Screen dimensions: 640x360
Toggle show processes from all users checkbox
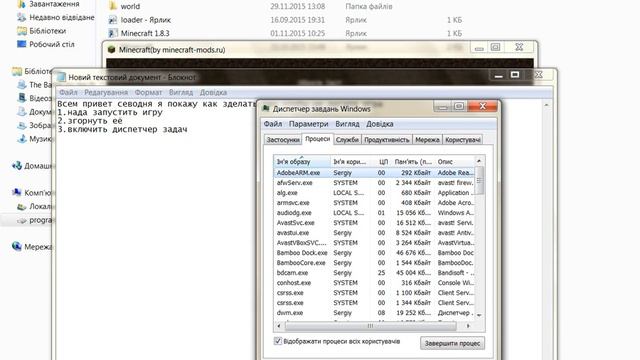click(x=278, y=341)
